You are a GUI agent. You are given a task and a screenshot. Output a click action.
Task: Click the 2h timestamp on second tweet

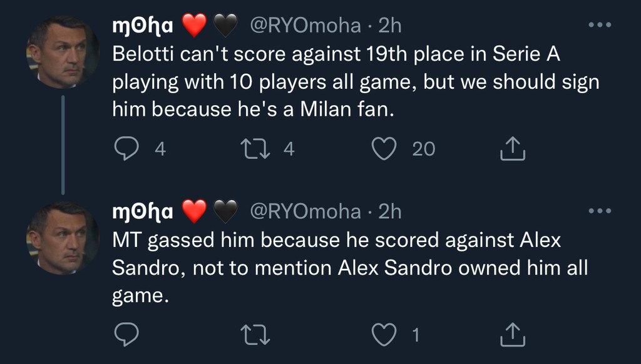tap(390, 212)
